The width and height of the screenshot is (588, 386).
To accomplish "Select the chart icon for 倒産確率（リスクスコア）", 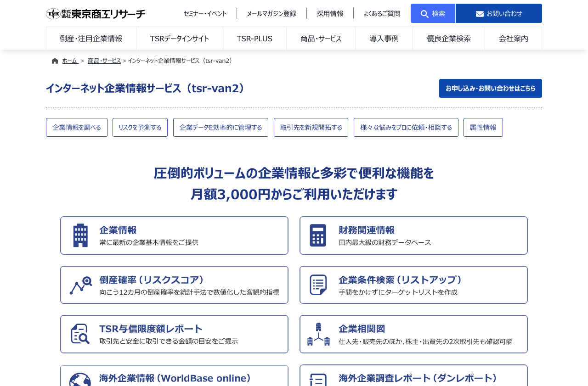I will pyautogui.click(x=80, y=285).
